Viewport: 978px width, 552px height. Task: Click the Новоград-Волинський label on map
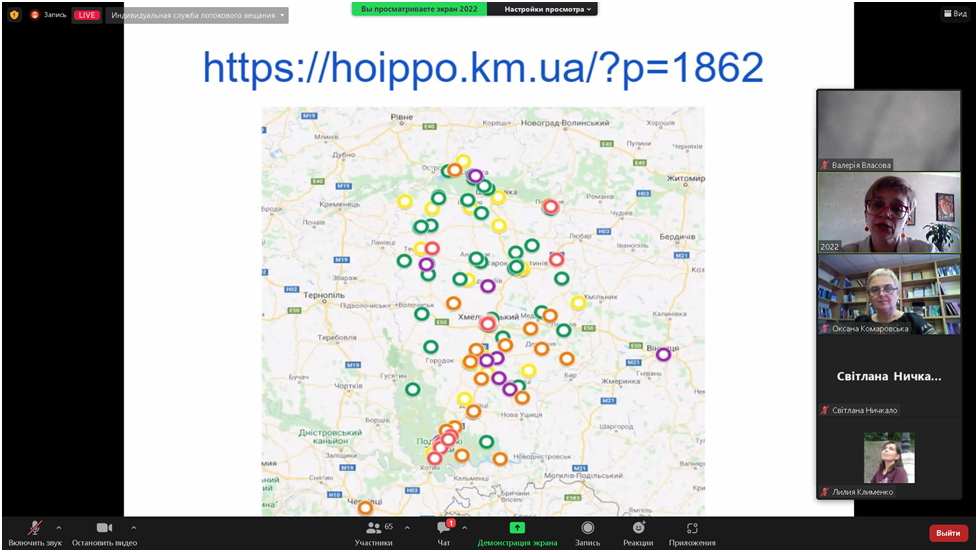point(565,123)
